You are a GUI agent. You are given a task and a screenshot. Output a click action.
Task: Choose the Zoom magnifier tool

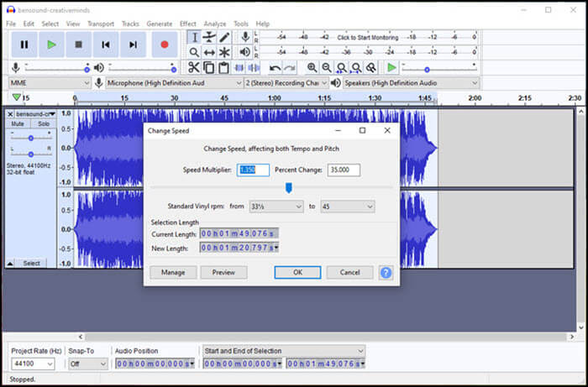click(194, 53)
